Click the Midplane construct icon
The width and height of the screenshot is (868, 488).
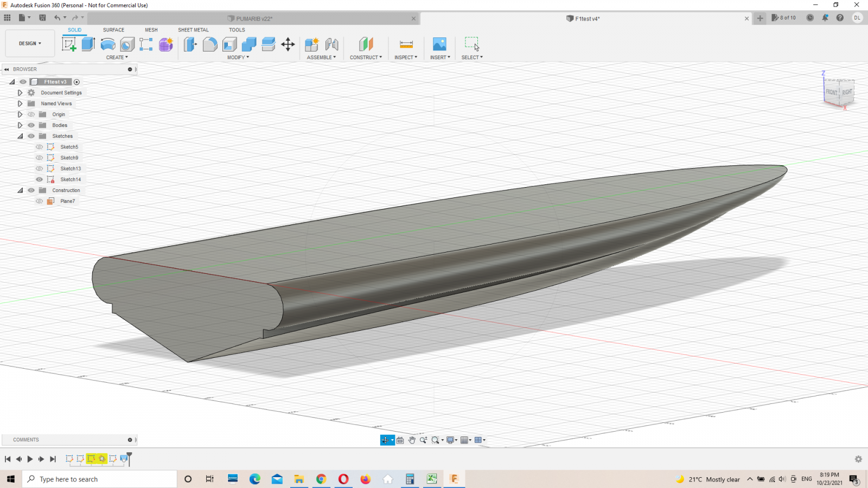click(366, 44)
